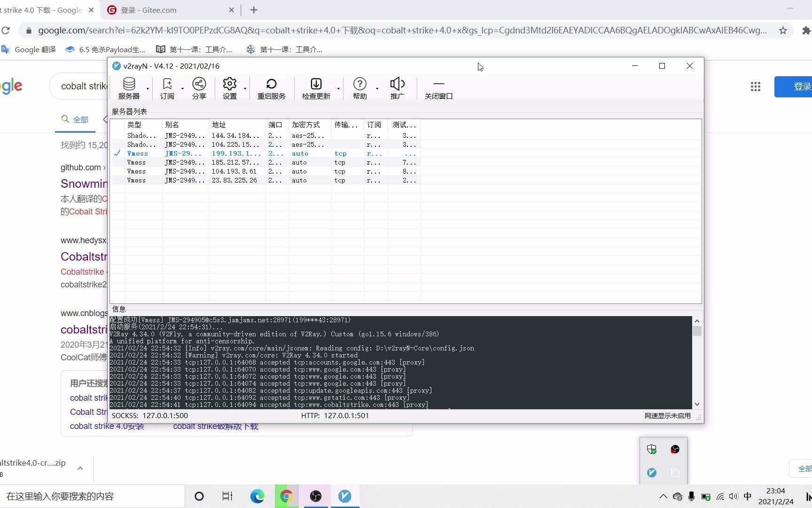
Task: Show hidden tray icons chevron
Action: click(x=663, y=496)
